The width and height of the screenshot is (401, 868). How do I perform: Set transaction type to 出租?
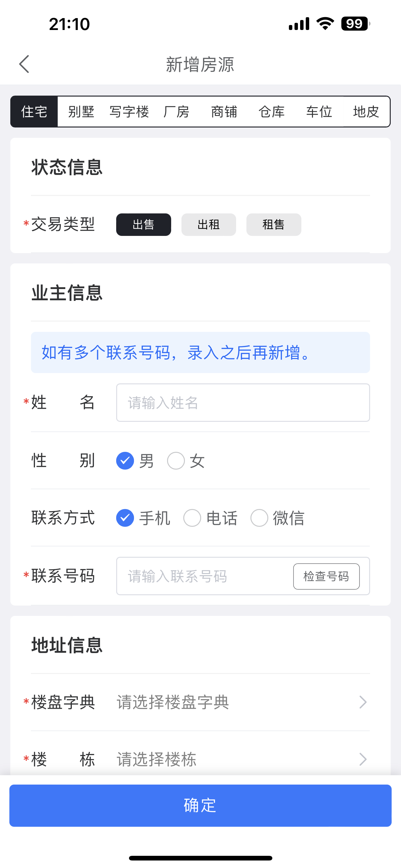tap(209, 224)
